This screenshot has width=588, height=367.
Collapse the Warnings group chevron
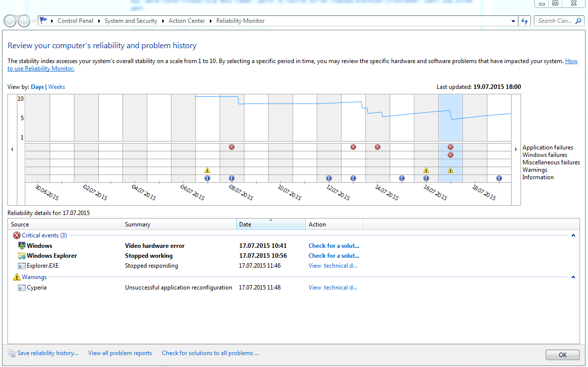(x=573, y=277)
